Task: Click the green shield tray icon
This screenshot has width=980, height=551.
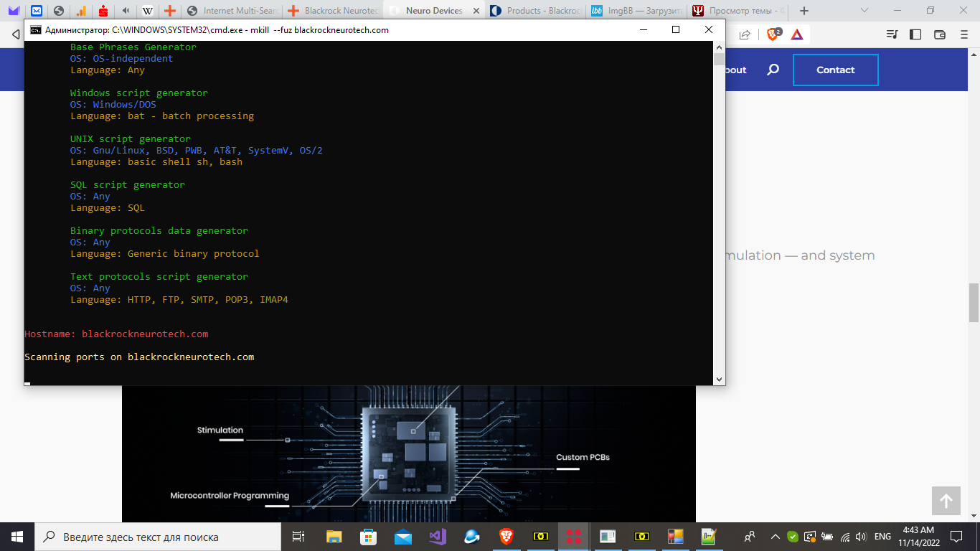Action: click(792, 537)
